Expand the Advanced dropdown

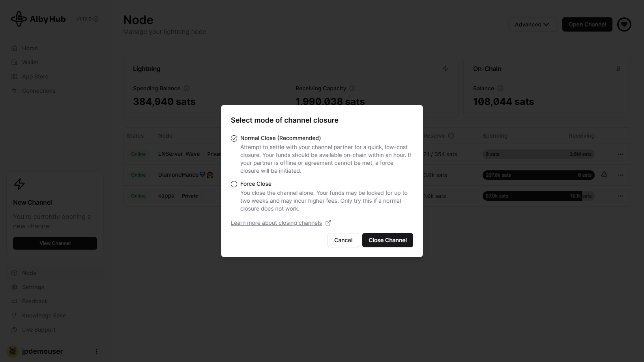click(x=532, y=24)
